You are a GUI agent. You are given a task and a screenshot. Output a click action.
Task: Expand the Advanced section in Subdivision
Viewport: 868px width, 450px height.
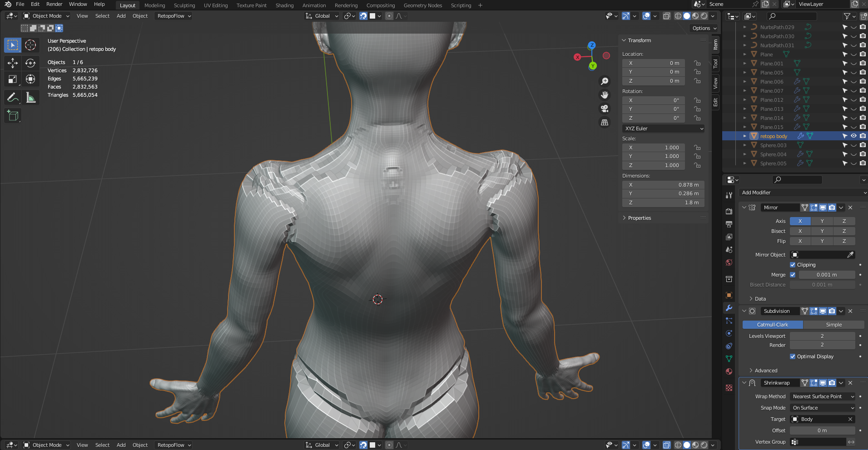pyautogui.click(x=765, y=371)
